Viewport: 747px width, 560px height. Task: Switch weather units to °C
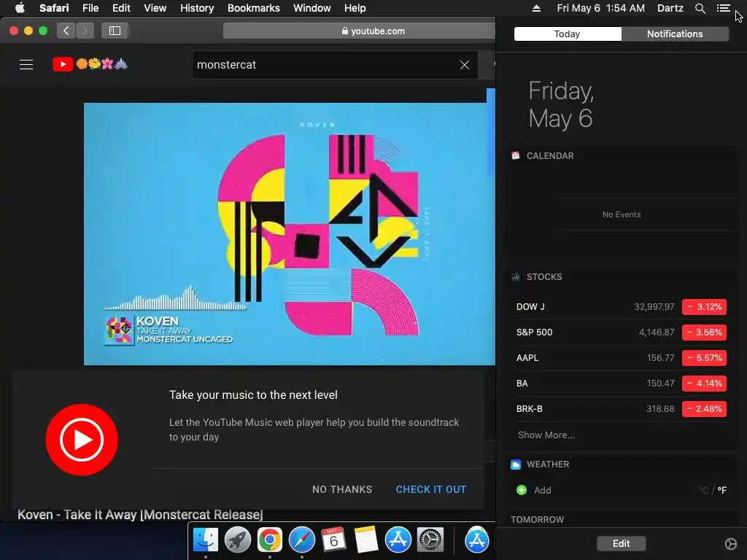coord(704,490)
